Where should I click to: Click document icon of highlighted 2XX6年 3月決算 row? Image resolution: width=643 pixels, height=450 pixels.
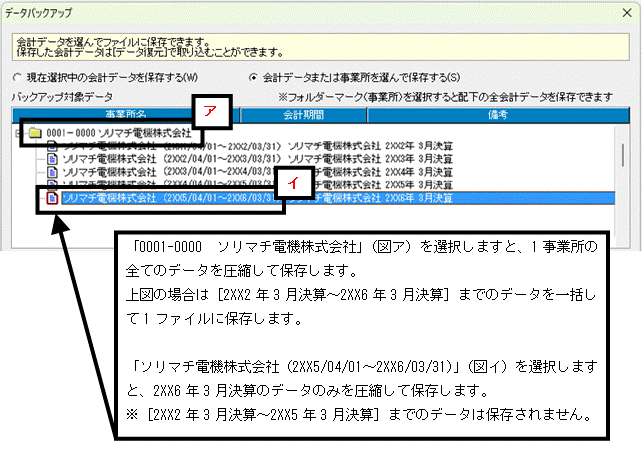(52, 198)
